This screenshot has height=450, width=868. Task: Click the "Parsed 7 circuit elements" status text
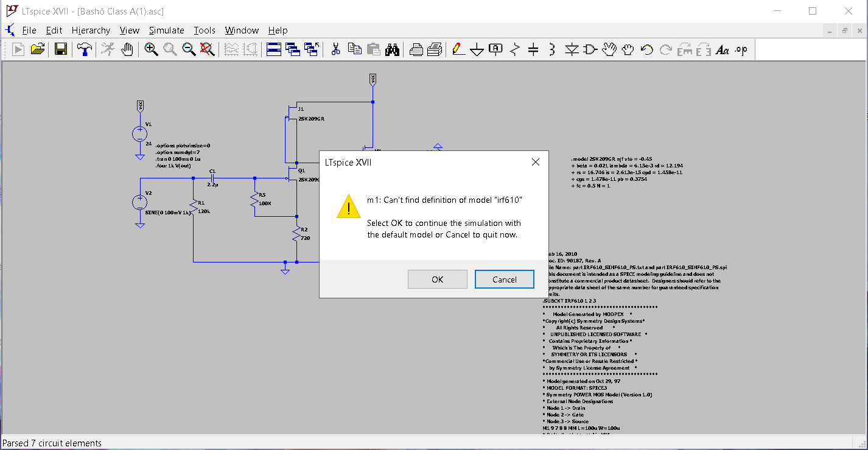[x=52, y=443]
